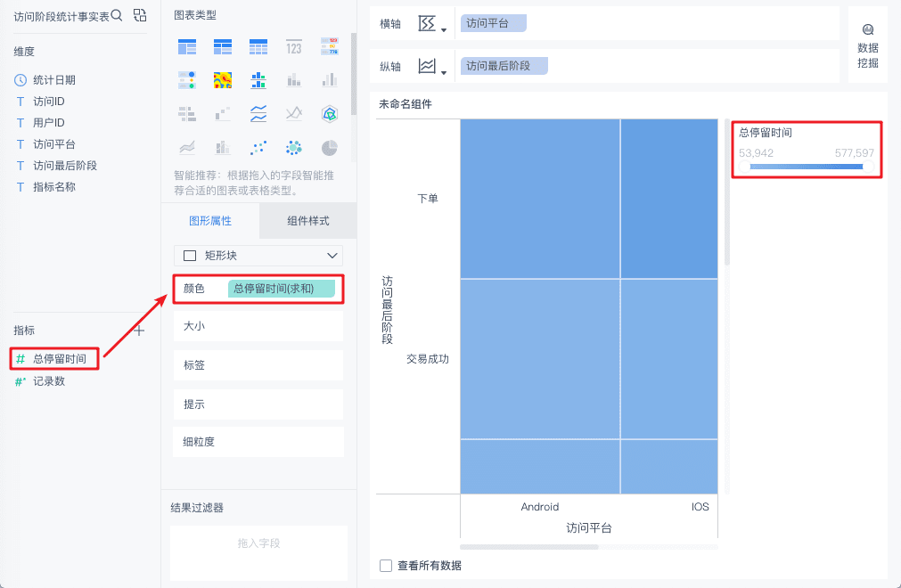Open the 总停留时间(求和) color field menu
Viewport: 901px width, 588px height.
282,289
